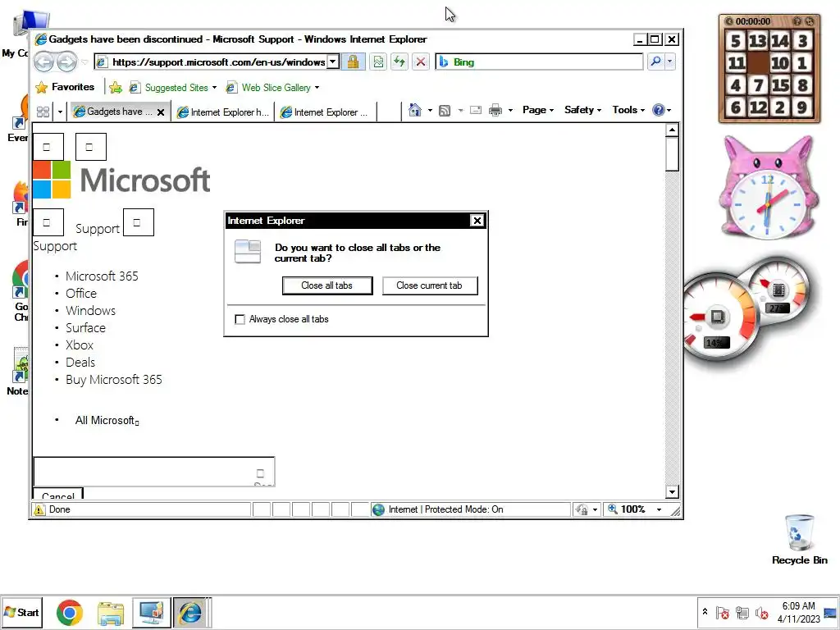
Task: Click the Stop loading red X icon
Action: [421, 62]
